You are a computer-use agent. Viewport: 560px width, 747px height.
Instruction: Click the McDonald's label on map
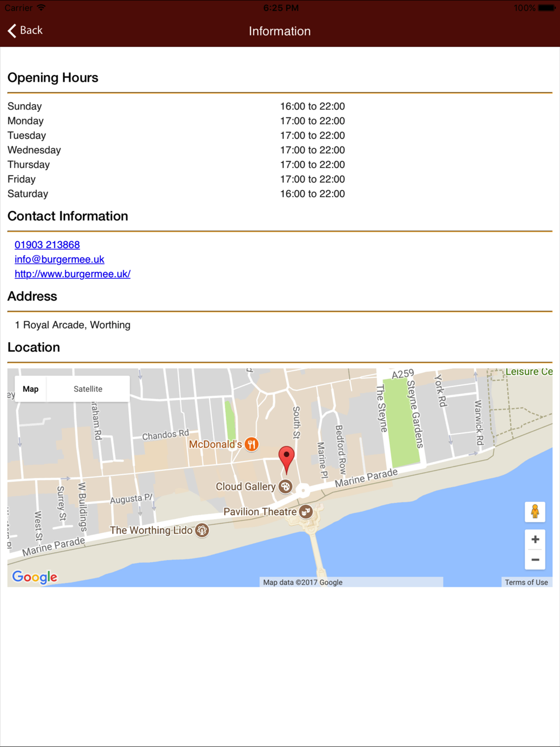coord(215,444)
